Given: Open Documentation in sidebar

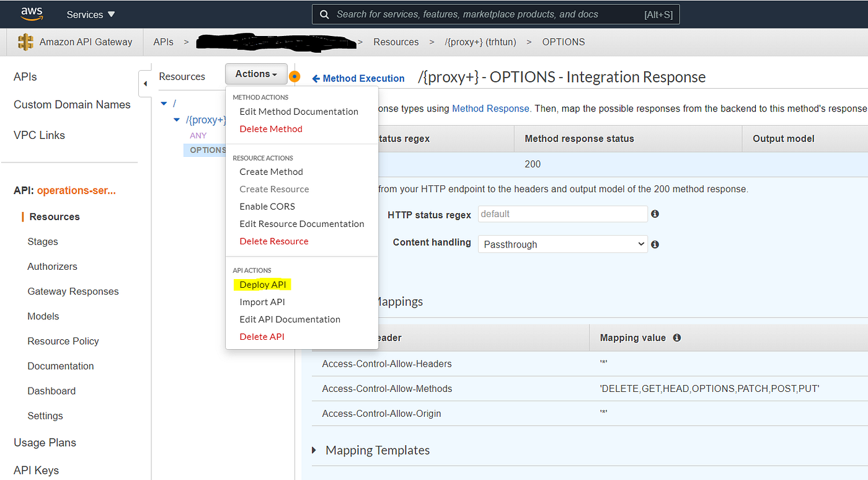Looking at the screenshot, I should pyautogui.click(x=61, y=366).
